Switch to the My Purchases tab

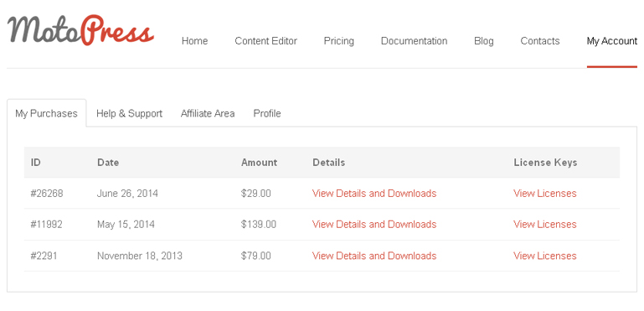[46, 113]
